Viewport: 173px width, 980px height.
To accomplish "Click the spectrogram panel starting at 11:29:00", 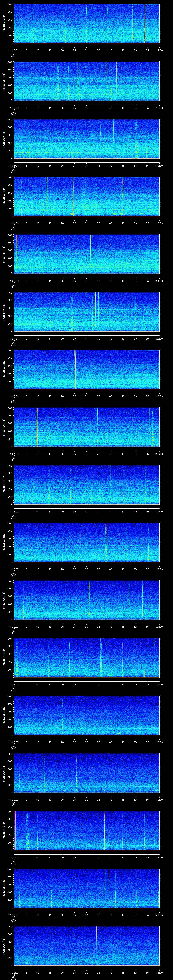I will [x=87, y=773].
